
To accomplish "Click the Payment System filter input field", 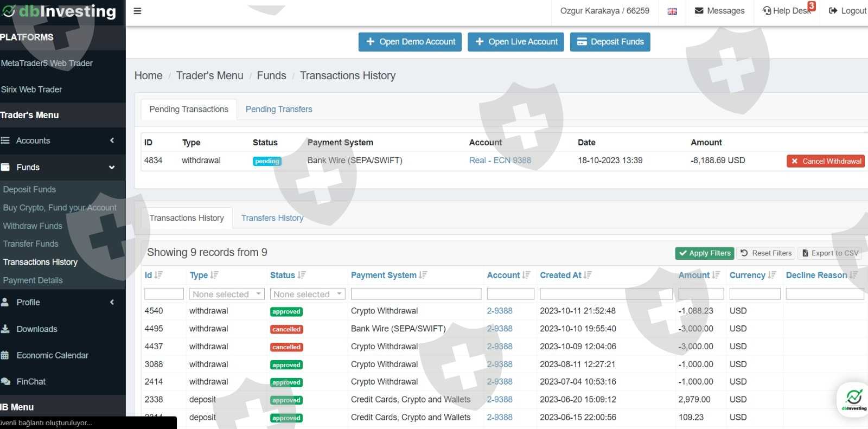I will 416,294.
